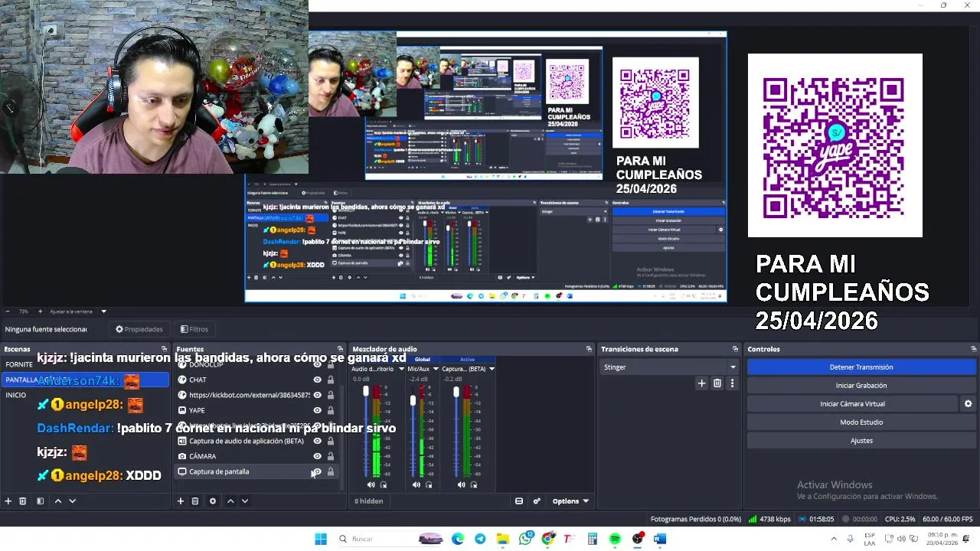Image resolution: width=980 pixels, height=551 pixels.
Task: Open Captura (BETA) channel dropdown arrow
Action: (492, 369)
